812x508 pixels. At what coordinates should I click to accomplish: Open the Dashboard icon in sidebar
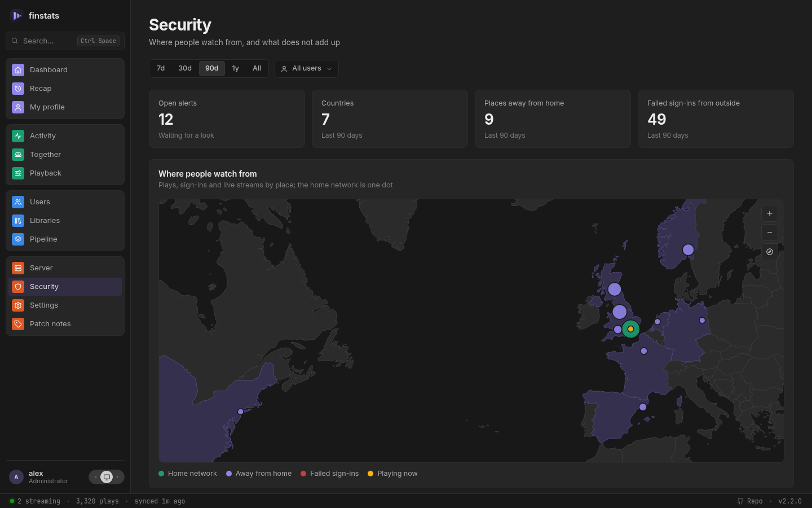click(18, 70)
